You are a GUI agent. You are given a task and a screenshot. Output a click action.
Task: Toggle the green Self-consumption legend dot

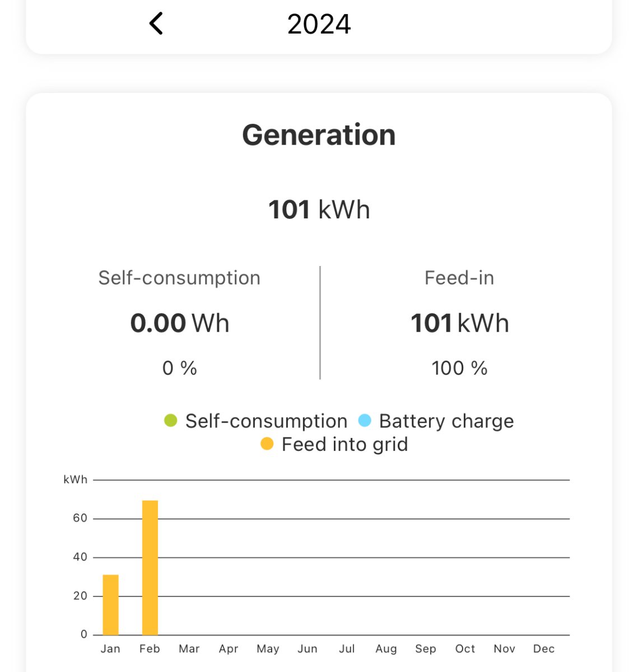point(171,421)
